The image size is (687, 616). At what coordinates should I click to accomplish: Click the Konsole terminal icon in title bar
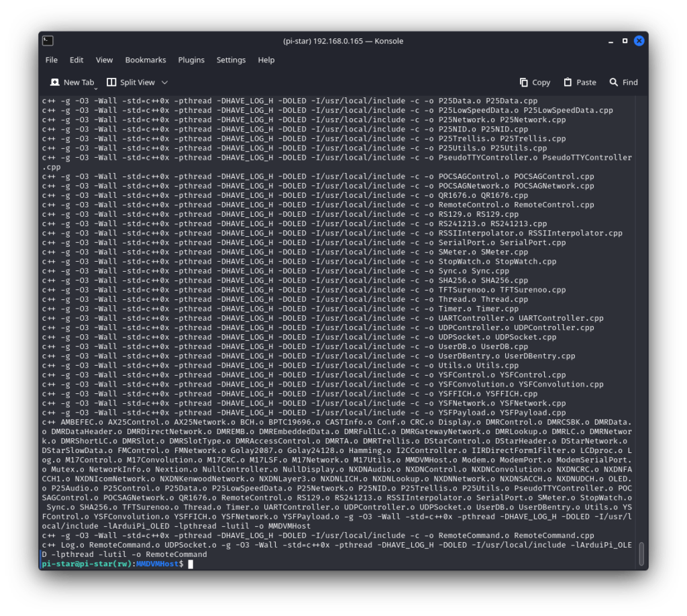[48, 41]
